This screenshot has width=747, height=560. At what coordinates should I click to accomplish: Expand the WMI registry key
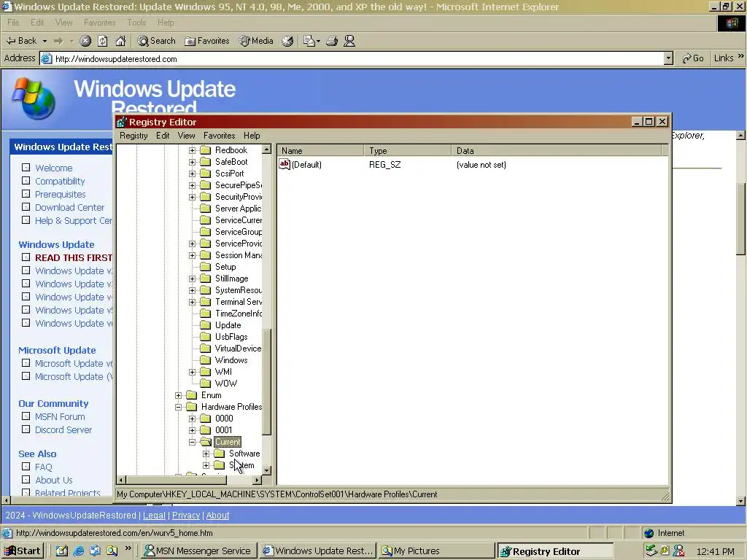pos(192,372)
